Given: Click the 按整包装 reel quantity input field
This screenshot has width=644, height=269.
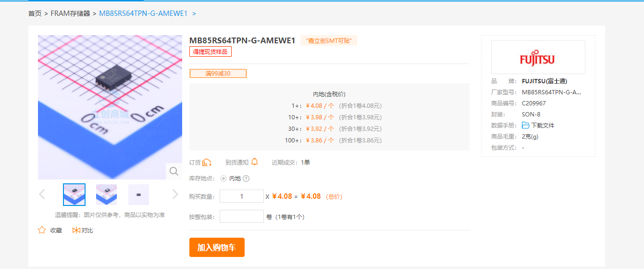Looking at the screenshot, I should click(242, 217).
